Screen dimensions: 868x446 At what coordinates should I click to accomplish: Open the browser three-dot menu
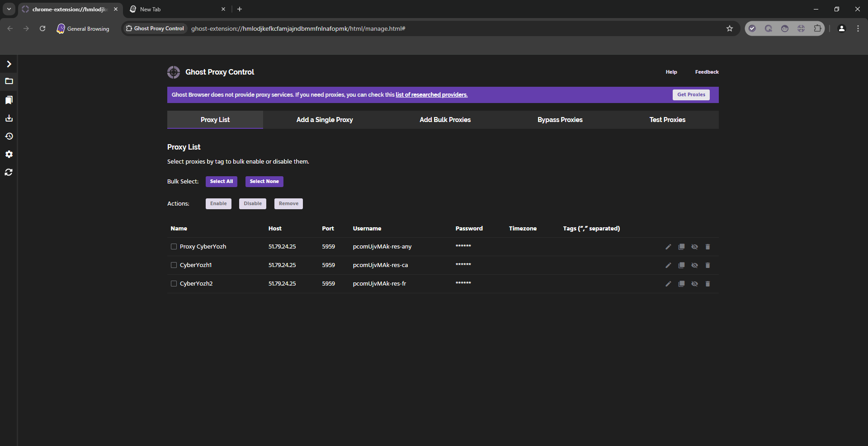point(858,28)
